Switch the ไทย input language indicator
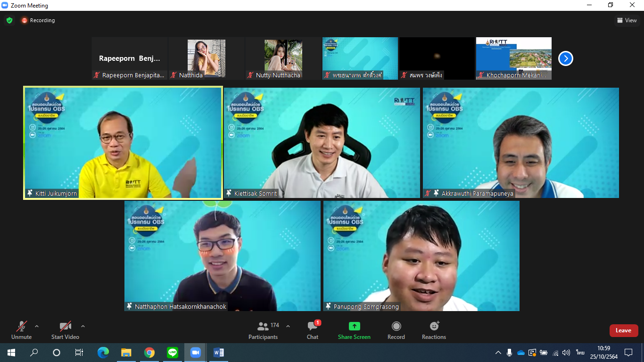 [x=580, y=353]
